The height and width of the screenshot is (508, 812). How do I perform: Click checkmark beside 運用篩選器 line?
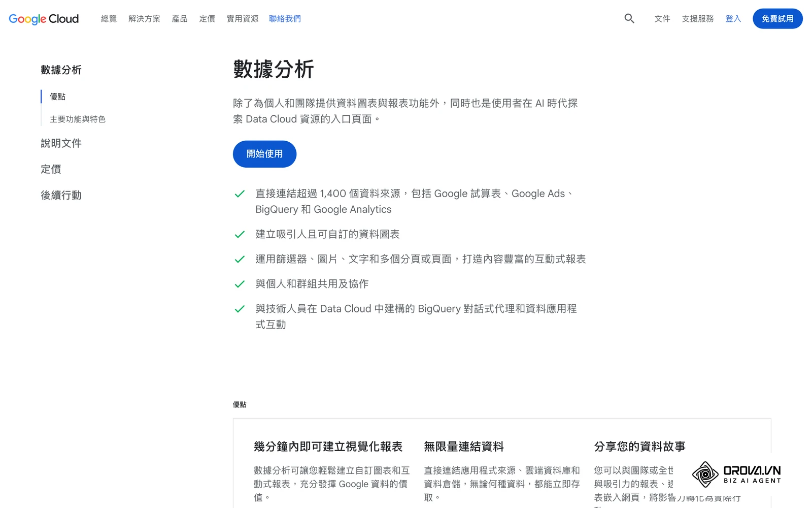point(240,259)
